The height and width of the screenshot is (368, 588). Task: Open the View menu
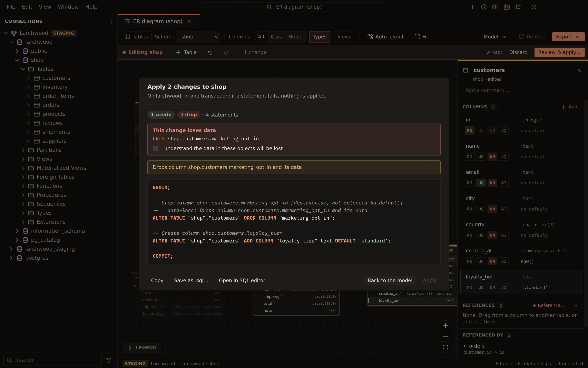point(45,7)
